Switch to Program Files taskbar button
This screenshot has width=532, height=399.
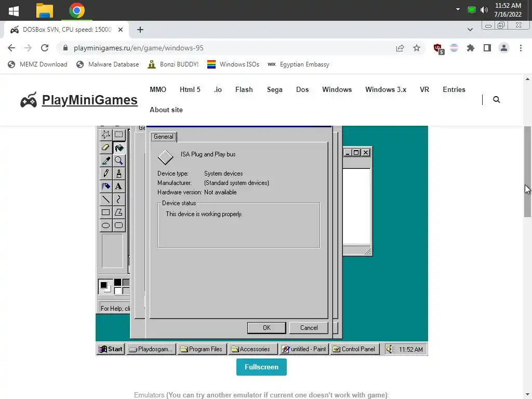202,349
